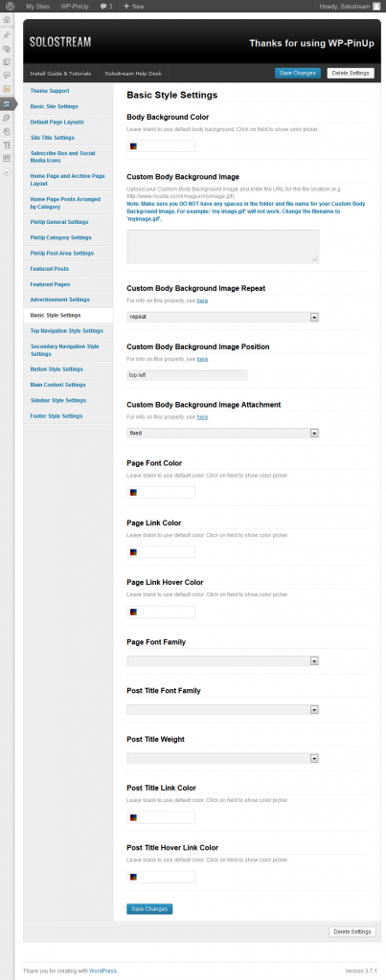The width and height of the screenshot is (386, 980).
Task: Collapse the admin menu arrow
Action: coord(7,172)
